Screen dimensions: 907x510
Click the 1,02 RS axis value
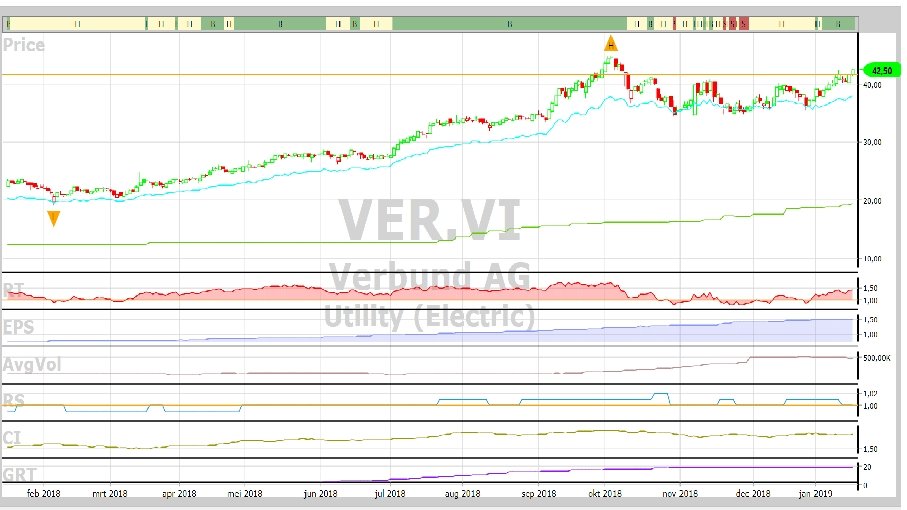(x=870, y=393)
